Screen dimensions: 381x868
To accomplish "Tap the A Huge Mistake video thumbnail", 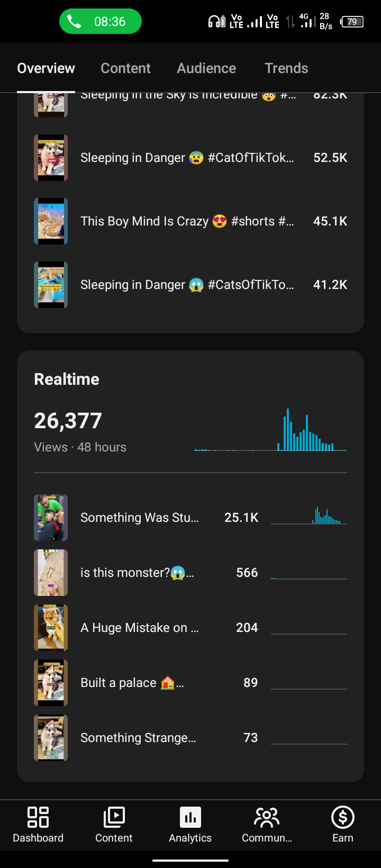I will (x=51, y=628).
